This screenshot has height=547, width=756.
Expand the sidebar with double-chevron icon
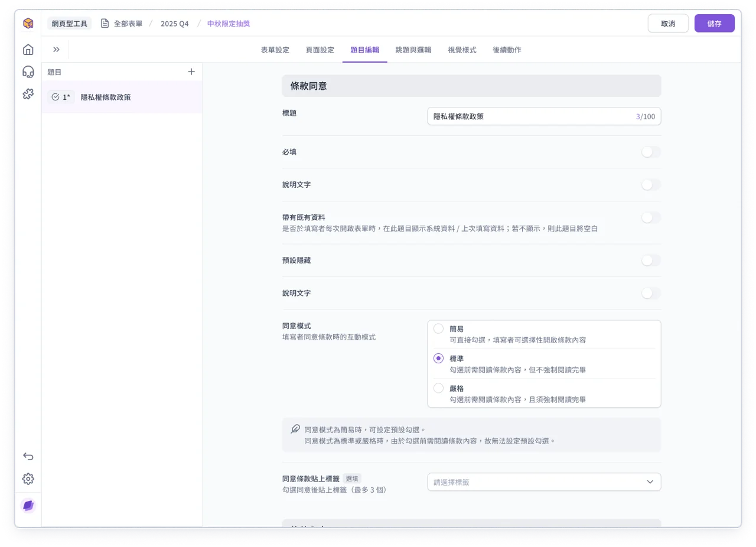[56, 50]
